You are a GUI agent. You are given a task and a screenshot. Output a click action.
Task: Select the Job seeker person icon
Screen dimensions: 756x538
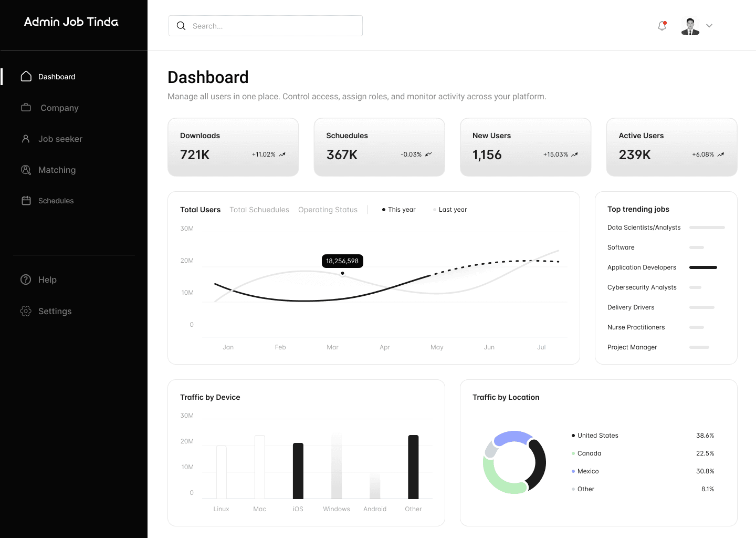[x=26, y=139]
